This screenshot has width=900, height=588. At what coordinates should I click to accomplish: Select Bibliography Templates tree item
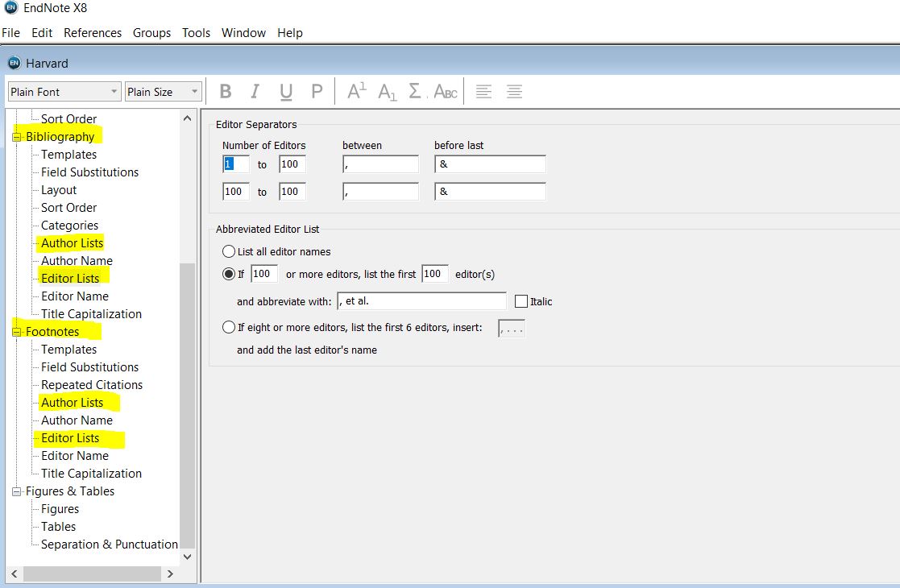tap(68, 155)
